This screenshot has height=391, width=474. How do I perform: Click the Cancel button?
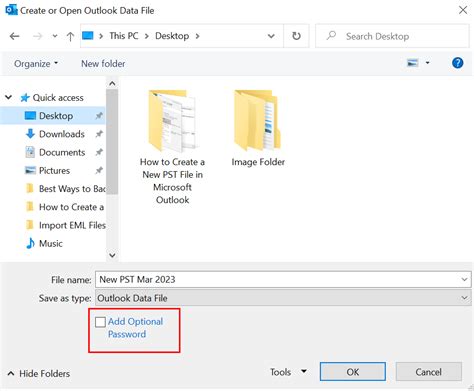click(429, 372)
